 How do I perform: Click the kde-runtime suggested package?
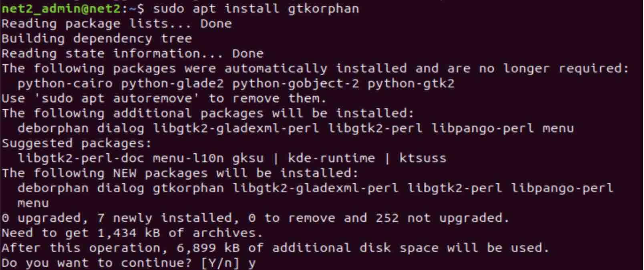pyautogui.click(x=332, y=158)
